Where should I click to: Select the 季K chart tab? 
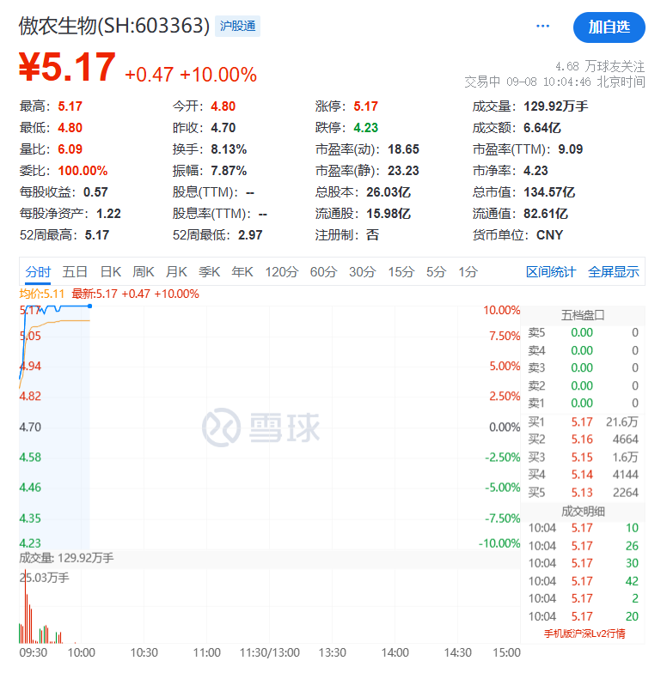pyautogui.click(x=209, y=272)
